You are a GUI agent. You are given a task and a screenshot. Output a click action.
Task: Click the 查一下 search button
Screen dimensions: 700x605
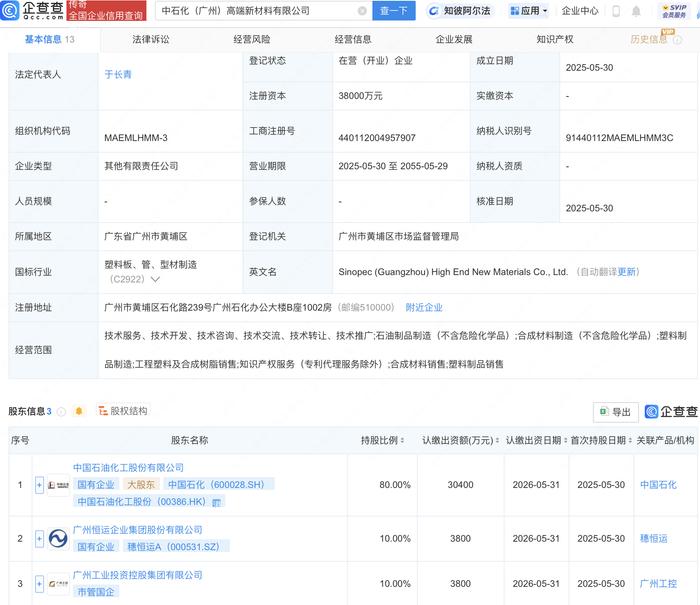tap(394, 11)
